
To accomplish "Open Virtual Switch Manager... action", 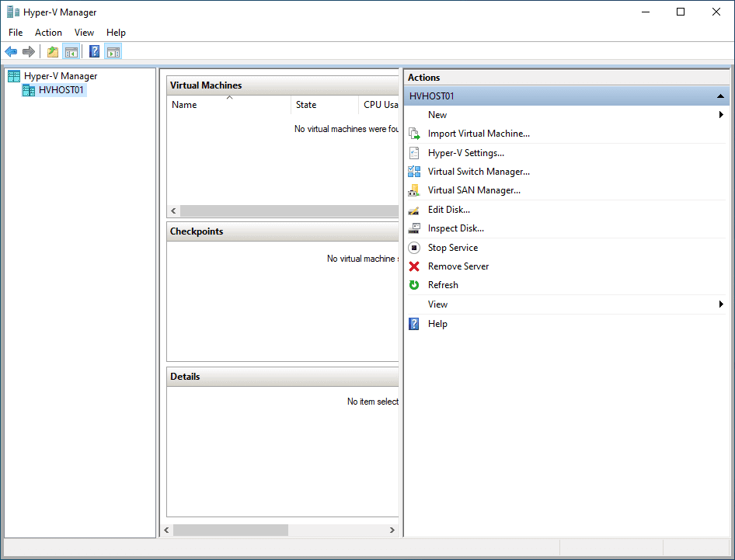I will pos(479,172).
